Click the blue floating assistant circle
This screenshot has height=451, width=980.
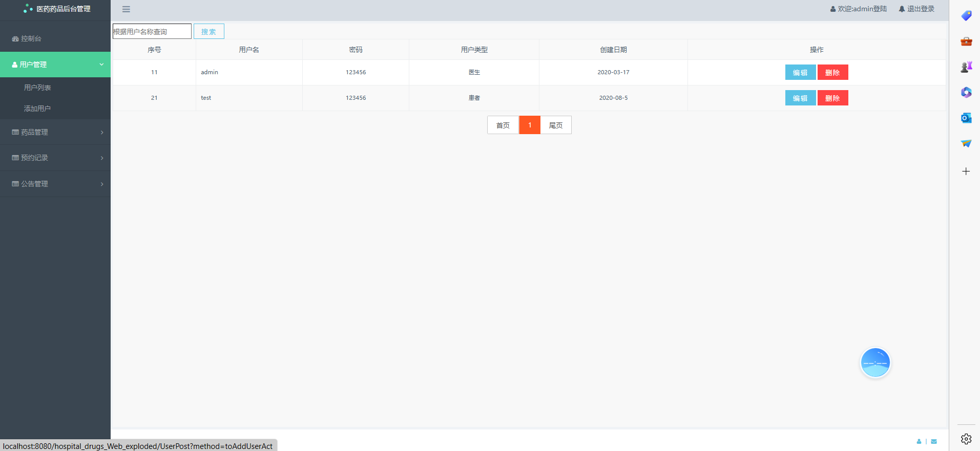tap(875, 362)
